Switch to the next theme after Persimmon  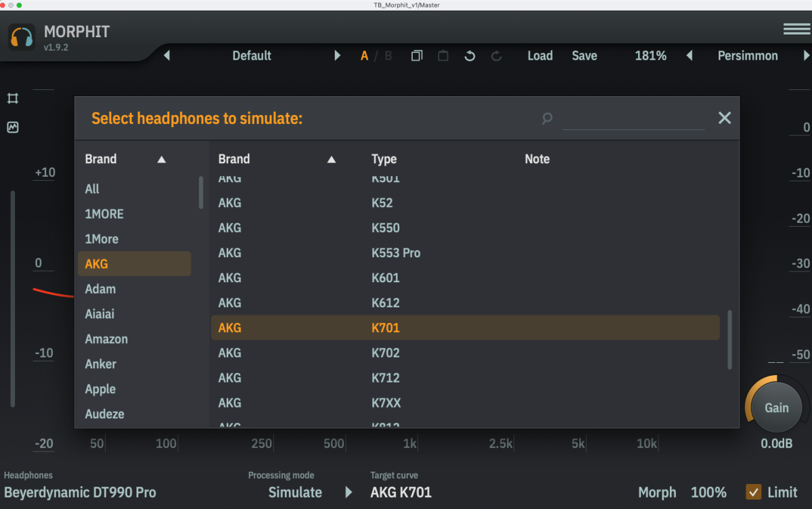pos(807,56)
